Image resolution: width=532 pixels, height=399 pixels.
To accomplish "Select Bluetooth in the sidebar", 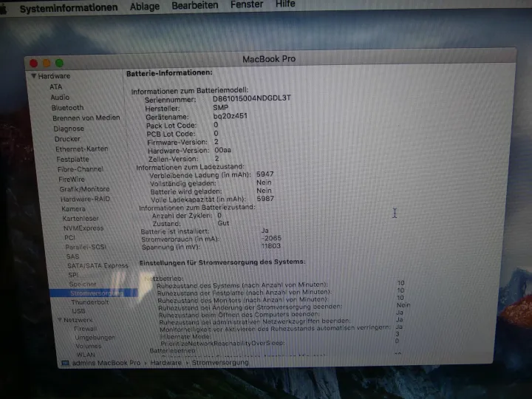I will (67, 108).
